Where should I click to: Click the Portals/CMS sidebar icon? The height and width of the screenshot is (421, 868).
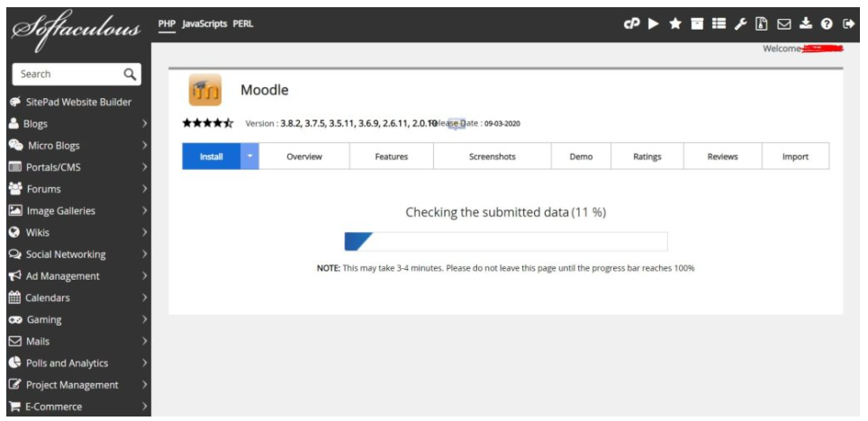click(x=15, y=167)
